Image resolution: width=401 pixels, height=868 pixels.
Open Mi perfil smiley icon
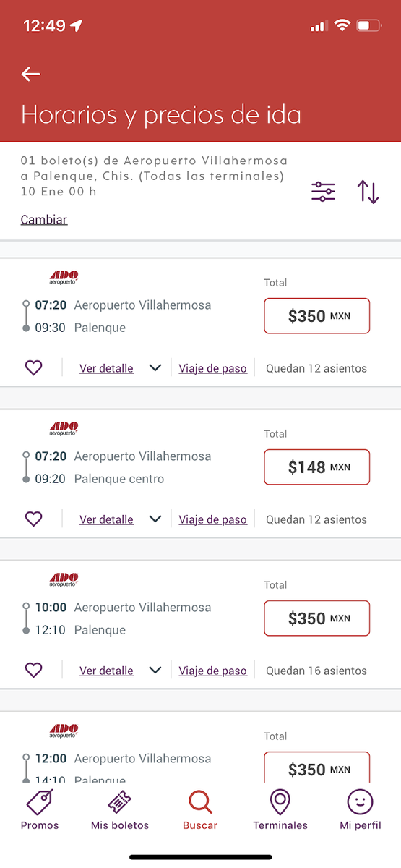click(x=361, y=802)
